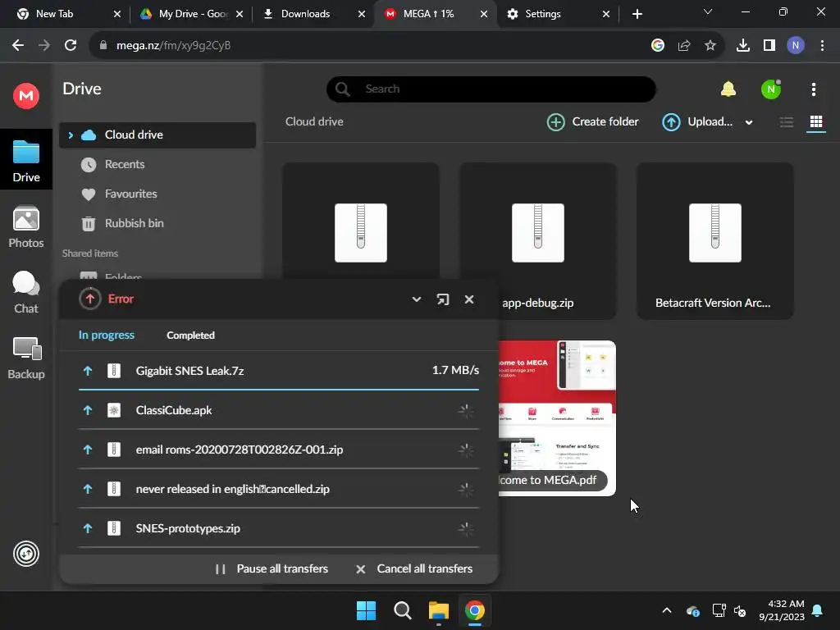The width and height of the screenshot is (840, 630).
Task: Open the MEGA top-right three-dot menu
Action: [813, 89]
